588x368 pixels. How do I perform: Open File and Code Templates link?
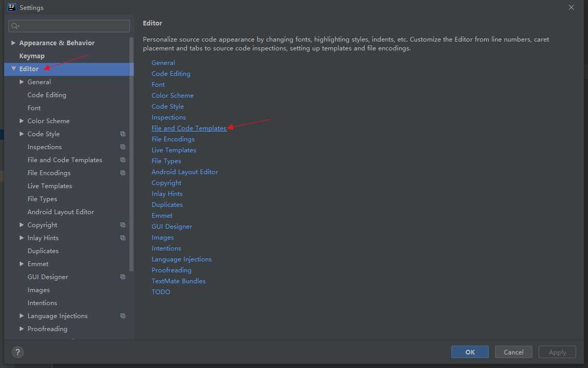click(x=189, y=128)
